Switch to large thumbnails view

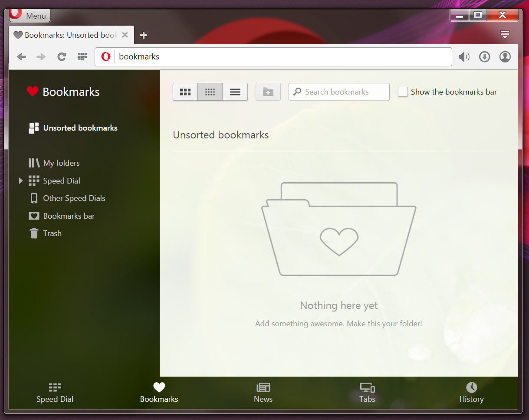(x=185, y=92)
